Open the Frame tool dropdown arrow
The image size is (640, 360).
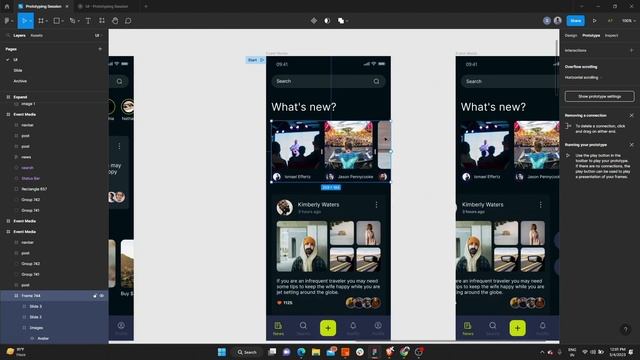pyautogui.click(x=47, y=21)
